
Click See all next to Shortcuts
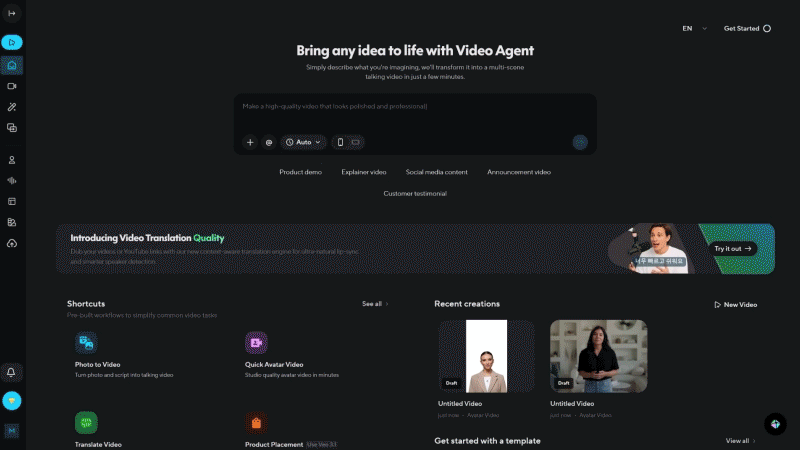pyautogui.click(x=375, y=304)
